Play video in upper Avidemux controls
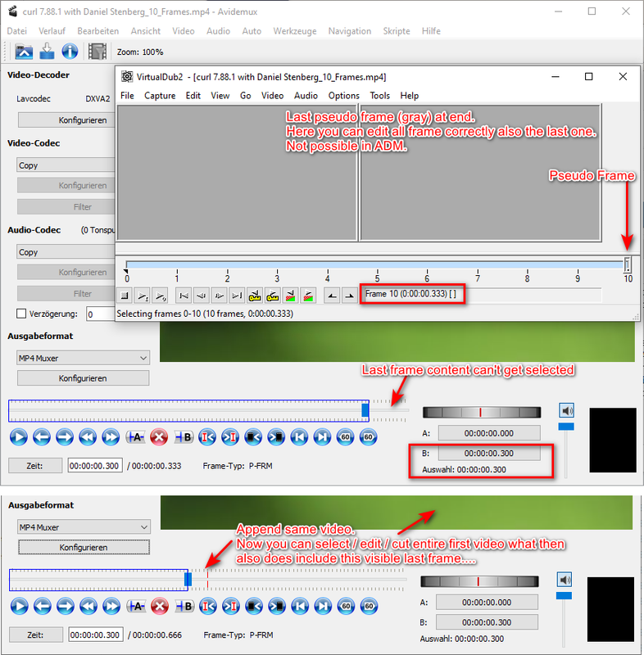 point(18,437)
